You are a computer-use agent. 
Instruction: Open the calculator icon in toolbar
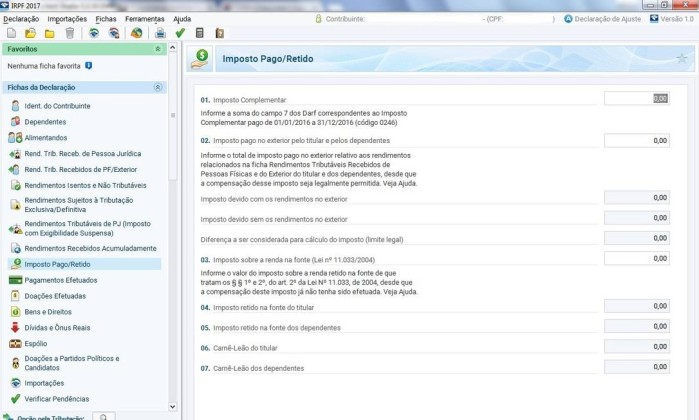point(201,33)
